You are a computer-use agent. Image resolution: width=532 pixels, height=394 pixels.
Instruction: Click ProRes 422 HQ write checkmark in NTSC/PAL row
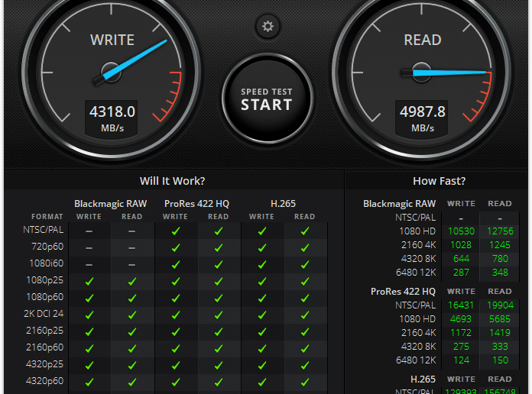tap(175, 231)
